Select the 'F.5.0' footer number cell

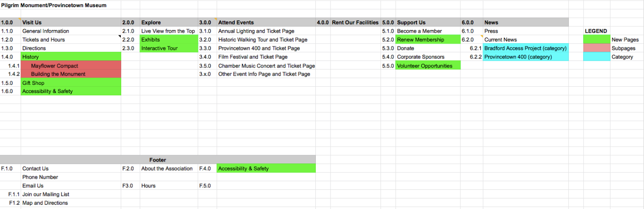click(x=207, y=186)
